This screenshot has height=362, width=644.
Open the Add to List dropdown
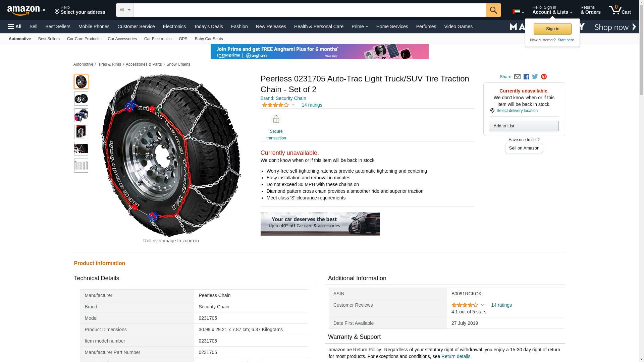(524, 126)
